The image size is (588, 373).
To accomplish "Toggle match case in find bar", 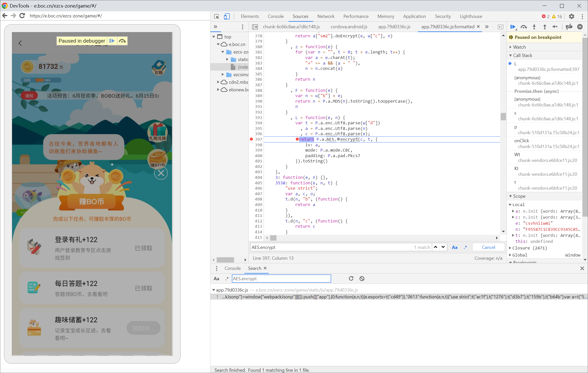I will click(x=455, y=247).
